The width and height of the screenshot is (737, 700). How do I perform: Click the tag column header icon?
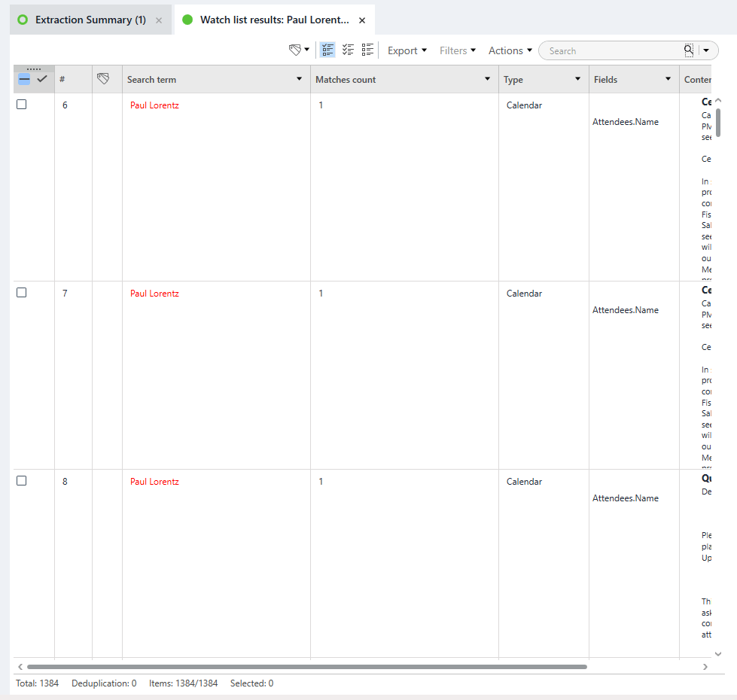[x=104, y=79]
